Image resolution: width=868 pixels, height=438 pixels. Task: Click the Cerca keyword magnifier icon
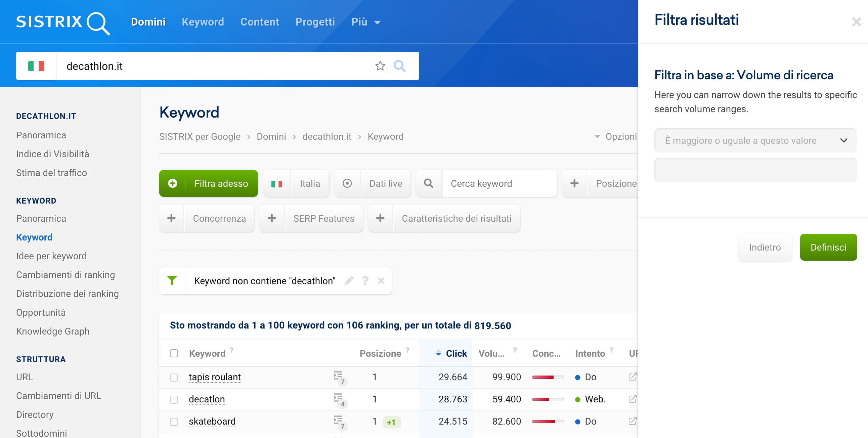428,183
